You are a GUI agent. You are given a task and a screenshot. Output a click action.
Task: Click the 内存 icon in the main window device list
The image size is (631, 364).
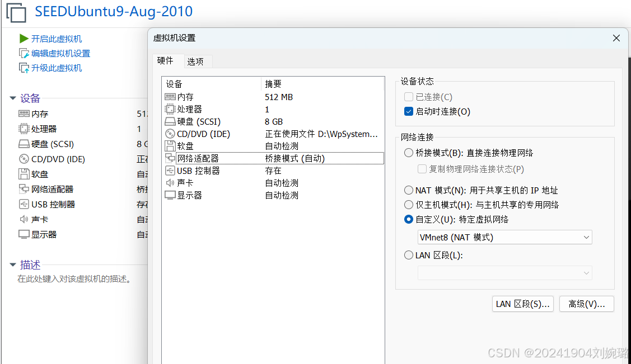click(24, 114)
